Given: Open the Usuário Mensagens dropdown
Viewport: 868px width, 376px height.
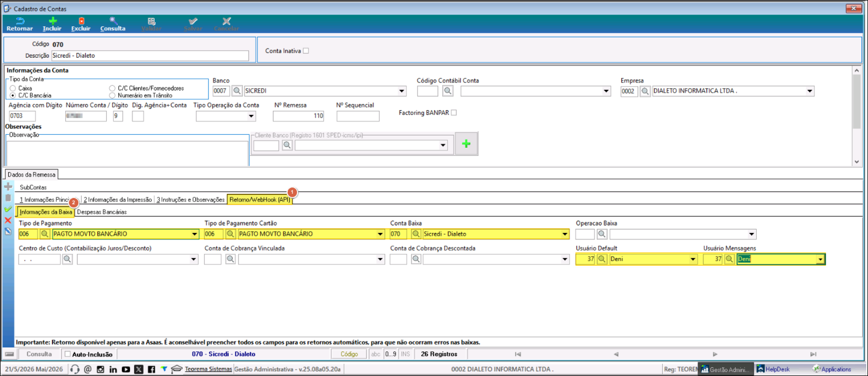Looking at the screenshot, I should pos(820,259).
